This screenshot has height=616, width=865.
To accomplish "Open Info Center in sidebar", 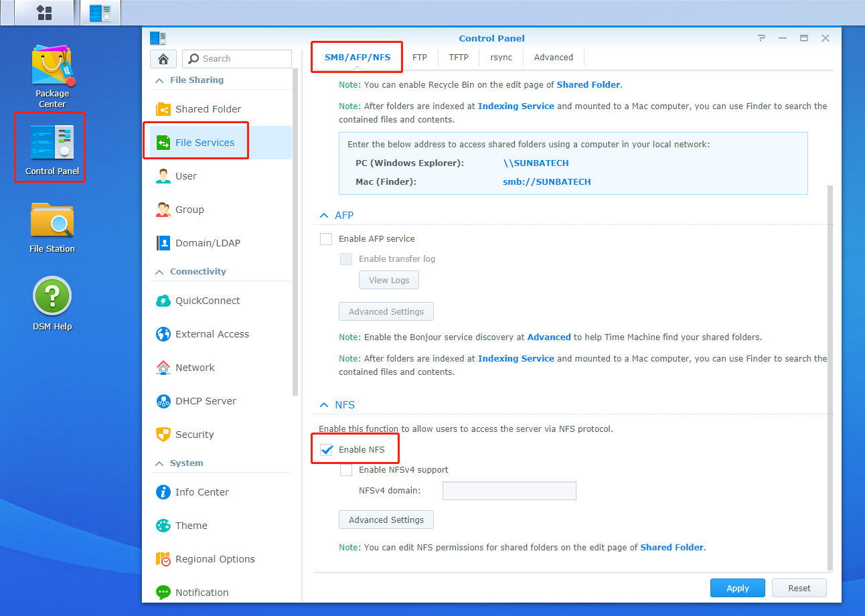I will (221, 492).
